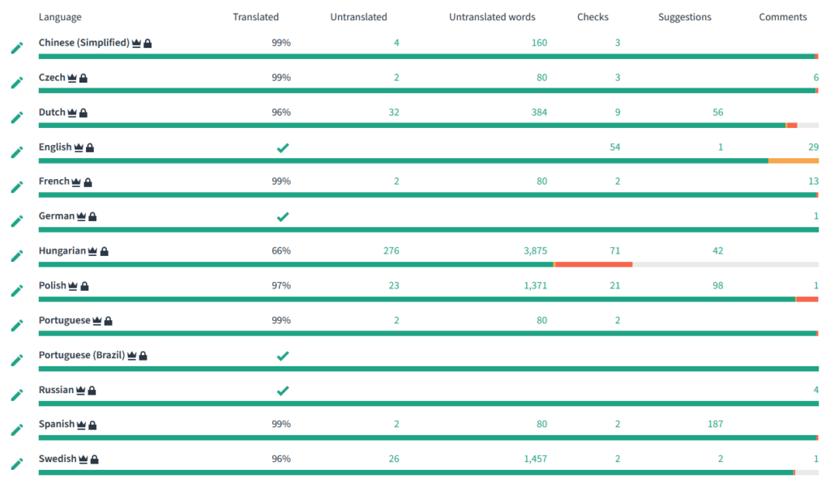Image resolution: width=830 pixels, height=504 pixels.
Task: Open Spanish's 187 suggestions
Action: click(x=715, y=424)
